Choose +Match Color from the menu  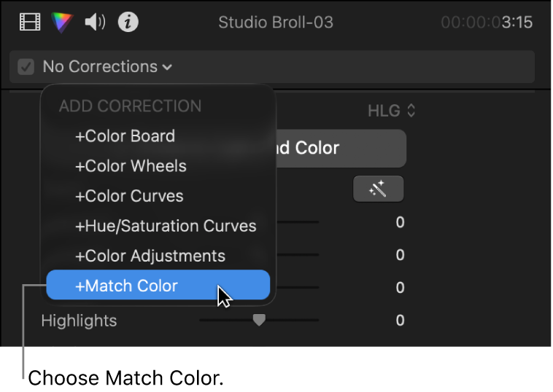(158, 285)
